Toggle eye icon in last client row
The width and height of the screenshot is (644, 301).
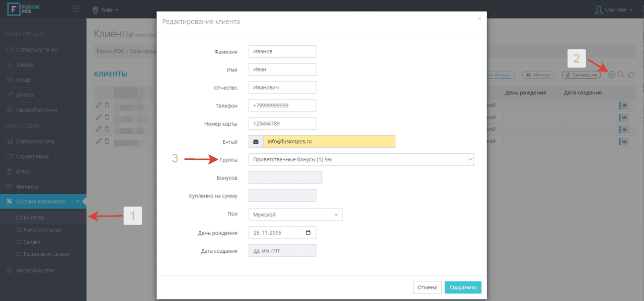(x=624, y=142)
